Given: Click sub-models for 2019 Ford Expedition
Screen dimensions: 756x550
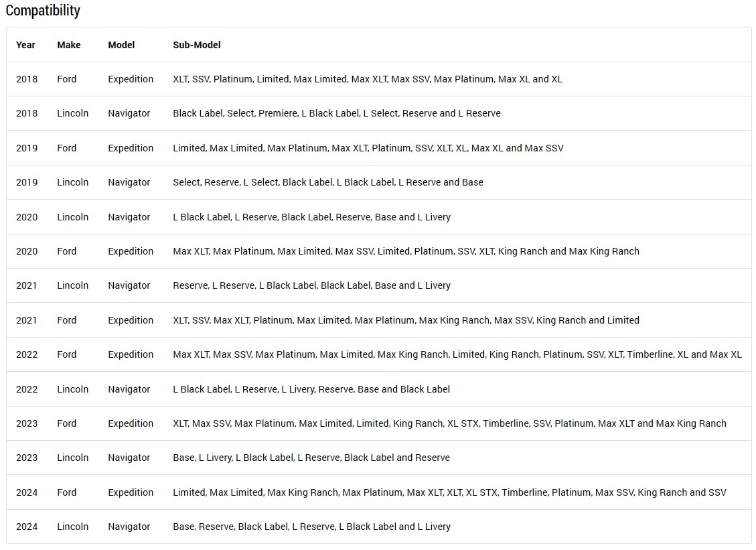Looking at the screenshot, I should 368,148.
